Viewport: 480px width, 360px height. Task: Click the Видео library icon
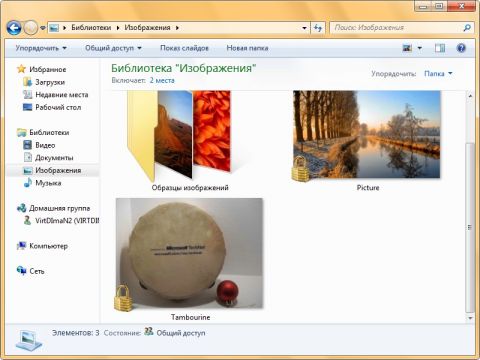coord(27,145)
